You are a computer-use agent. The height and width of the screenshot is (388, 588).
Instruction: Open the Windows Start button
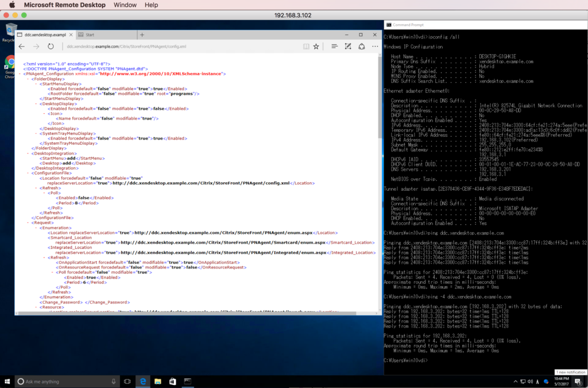pyautogui.click(x=7, y=381)
